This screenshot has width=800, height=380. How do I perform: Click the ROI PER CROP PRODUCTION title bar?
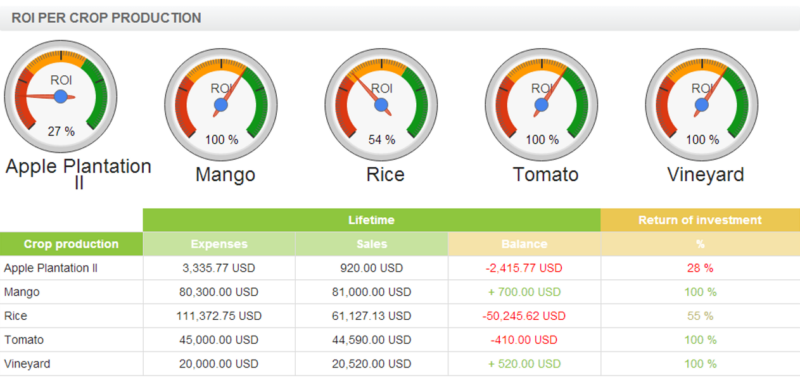pos(400,18)
